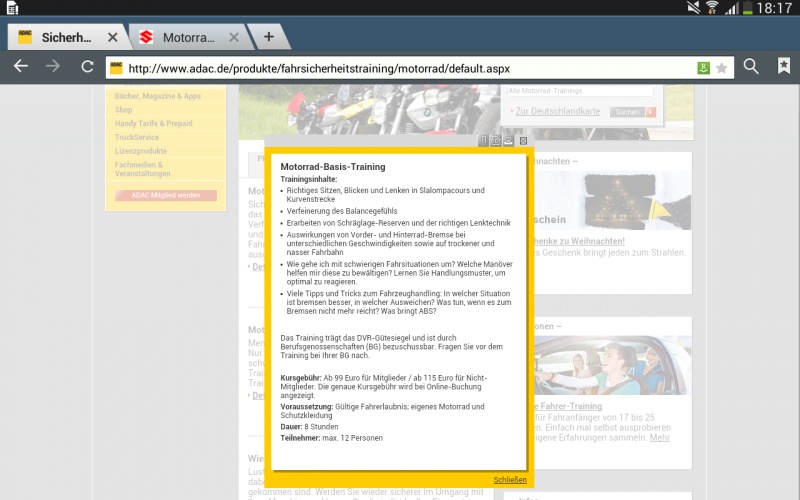Screen dimensions: 800x500
Task: Open Bücher, Magazine & Apps in sidebar
Action: pyautogui.click(x=158, y=96)
